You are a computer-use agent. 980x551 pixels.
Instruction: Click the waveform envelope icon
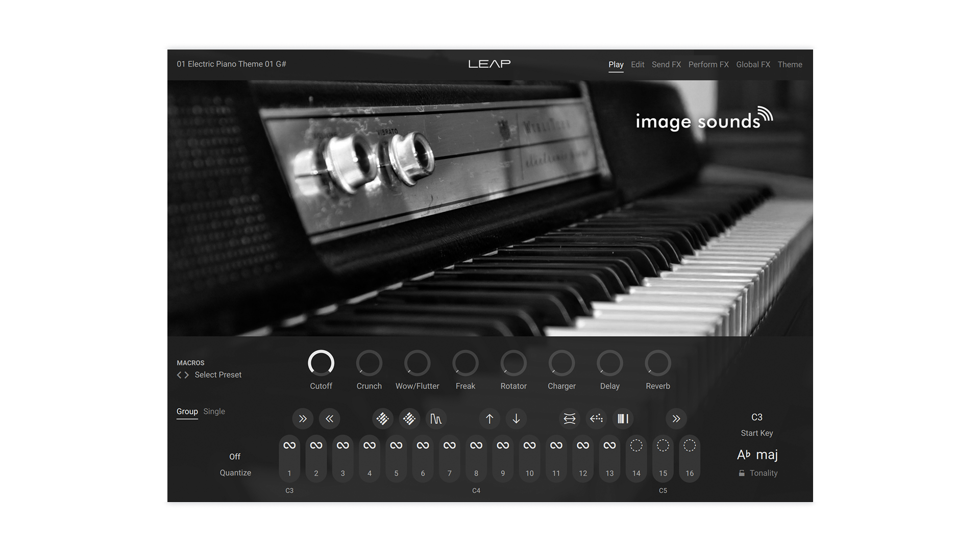tap(436, 418)
